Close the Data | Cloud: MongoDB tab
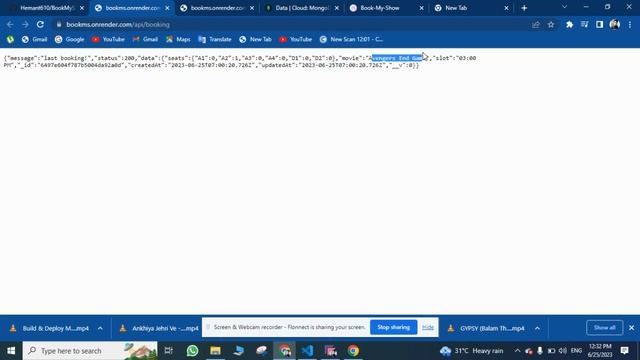Screen dimensions: 640x360 [337, 8]
